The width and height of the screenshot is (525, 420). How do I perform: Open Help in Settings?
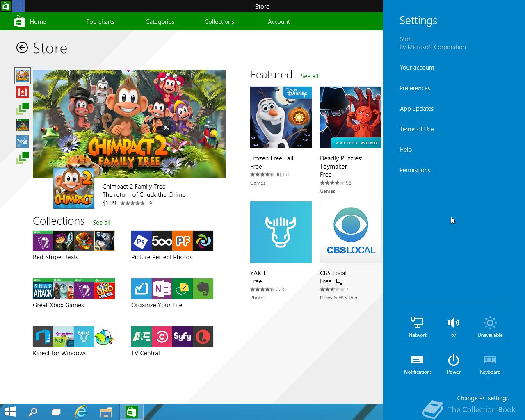(406, 150)
